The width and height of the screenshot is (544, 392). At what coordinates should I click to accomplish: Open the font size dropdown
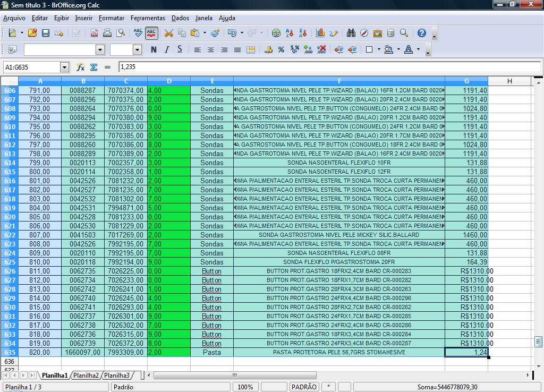(138, 49)
